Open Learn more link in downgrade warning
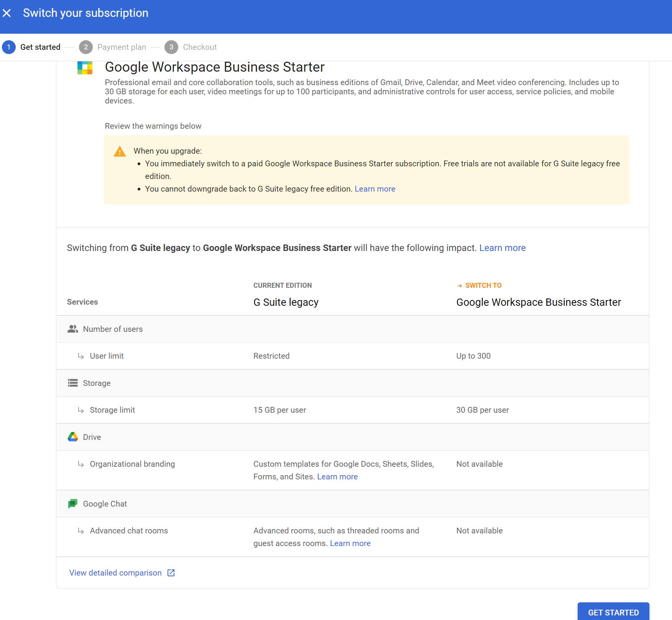The width and height of the screenshot is (672, 620). tap(375, 189)
